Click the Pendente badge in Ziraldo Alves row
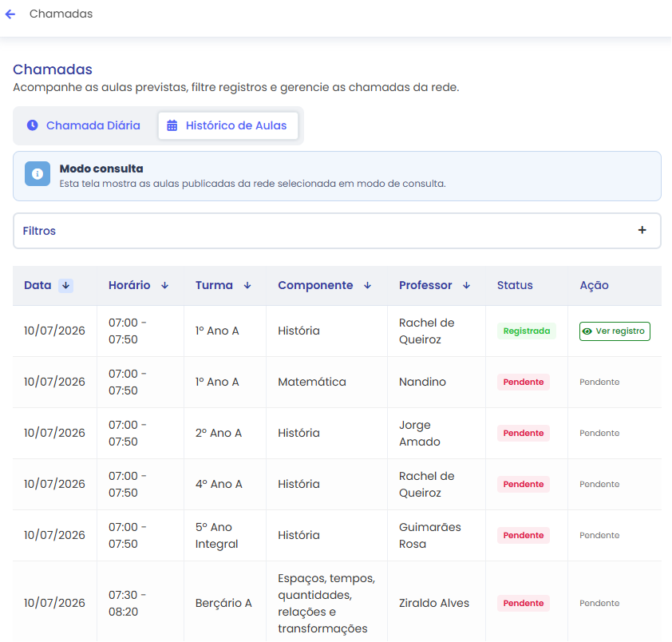This screenshot has height=642, width=672. [x=524, y=603]
